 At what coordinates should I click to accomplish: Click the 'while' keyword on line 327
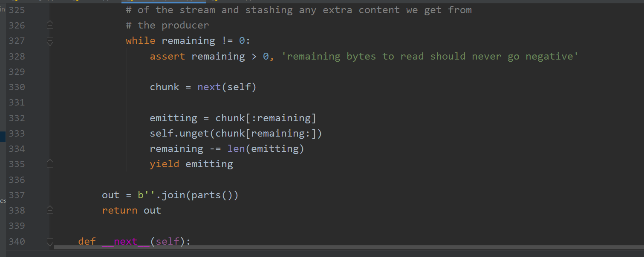(141, 41)
